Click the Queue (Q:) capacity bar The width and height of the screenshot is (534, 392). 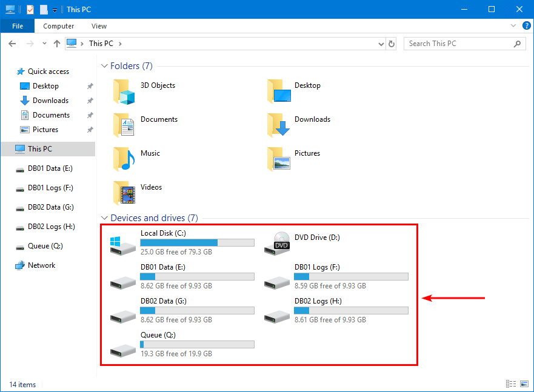(197, 344)
